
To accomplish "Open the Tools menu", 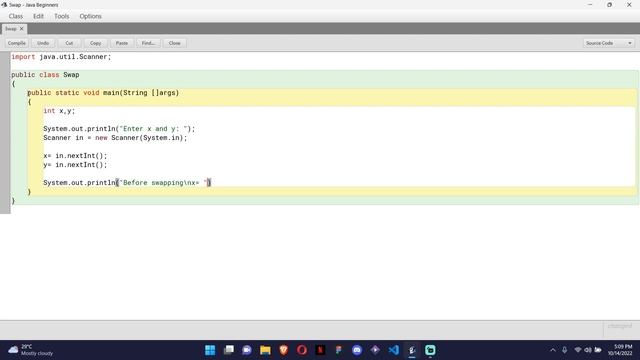I will click(62, 16).
